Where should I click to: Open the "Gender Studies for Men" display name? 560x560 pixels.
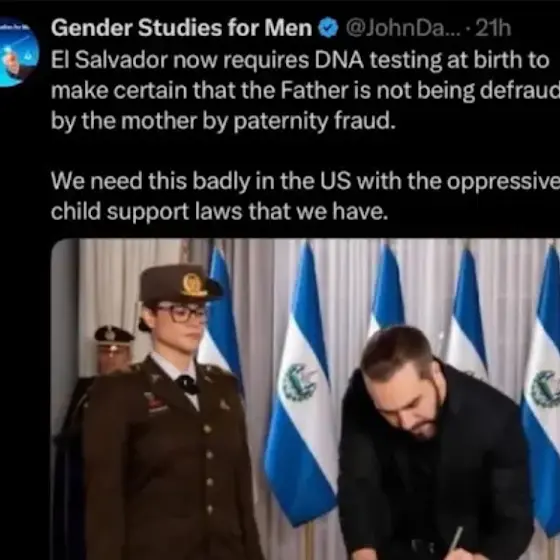tap(181, 28)
